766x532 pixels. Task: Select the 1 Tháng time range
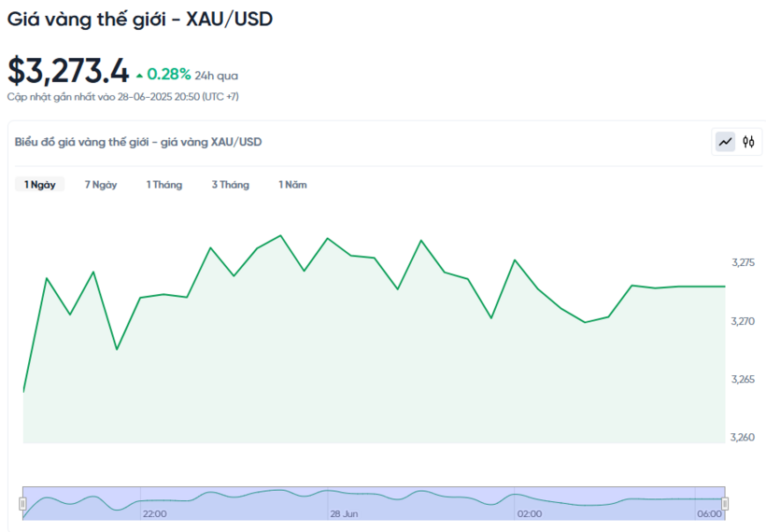(x=164, y=185)
